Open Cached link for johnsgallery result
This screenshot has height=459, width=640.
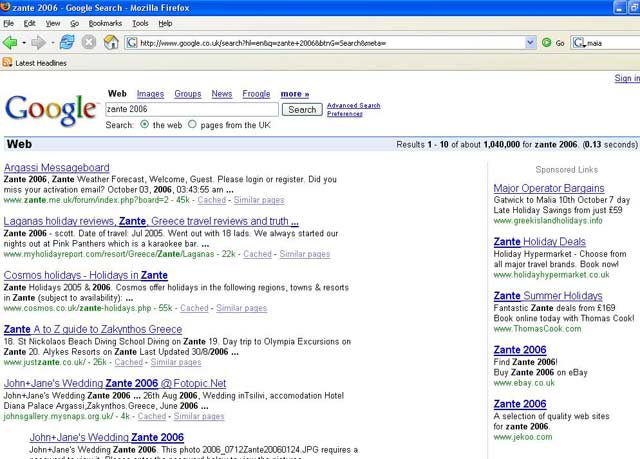click(x=152, y=416)
